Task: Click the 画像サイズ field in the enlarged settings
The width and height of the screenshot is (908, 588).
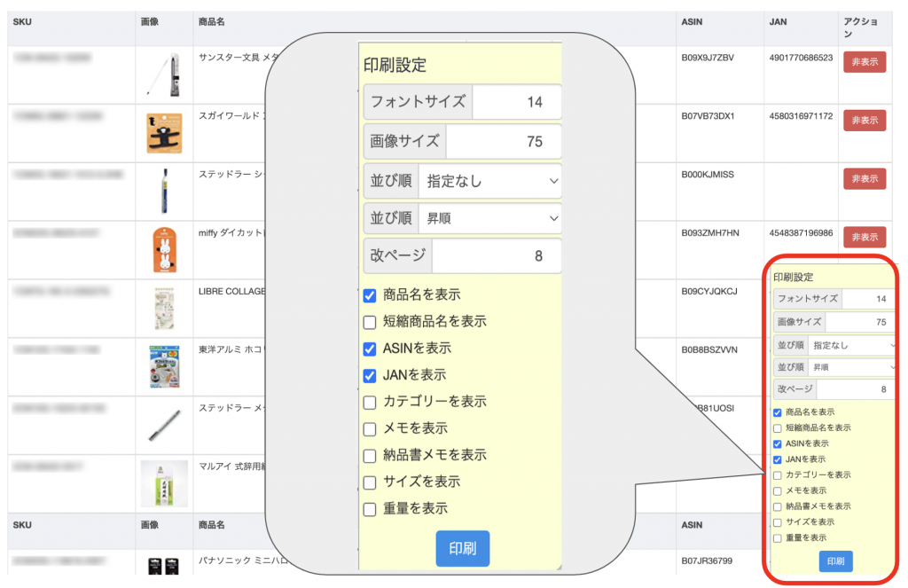Action: (504, 141)
